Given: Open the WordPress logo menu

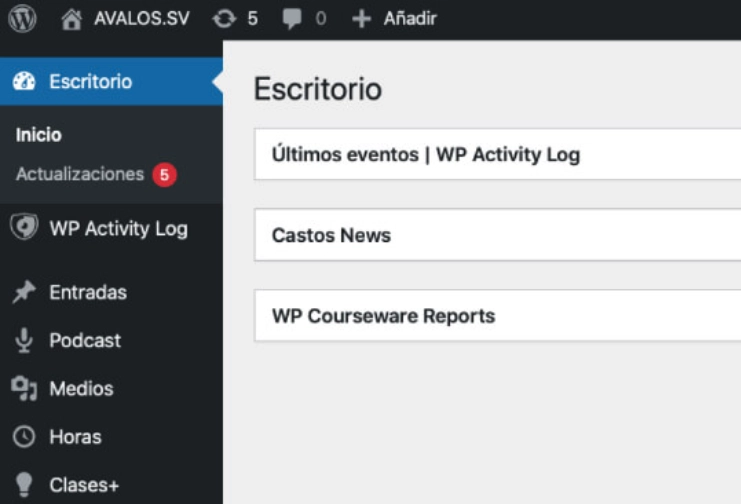Looking at the screenshot, I should 22,18.
